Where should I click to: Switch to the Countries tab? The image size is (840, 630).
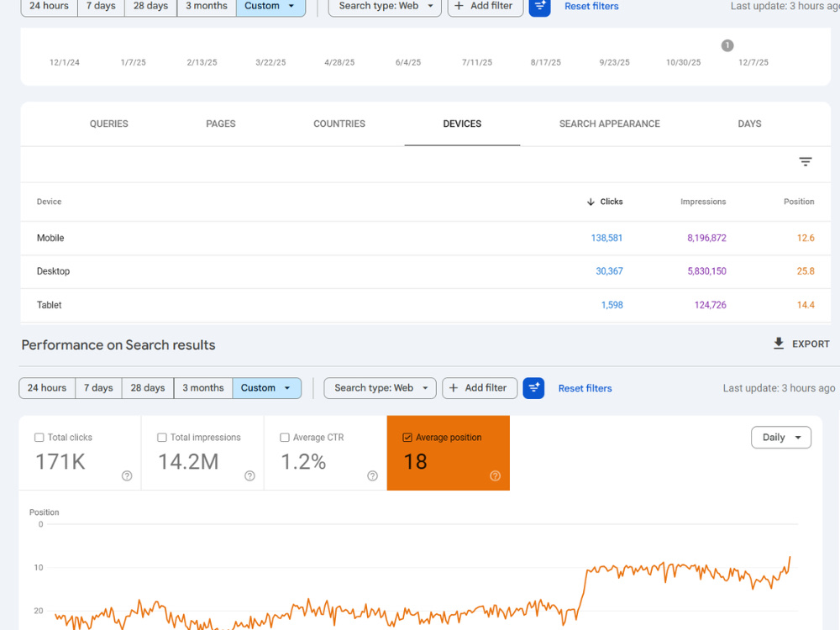point(339,123)
